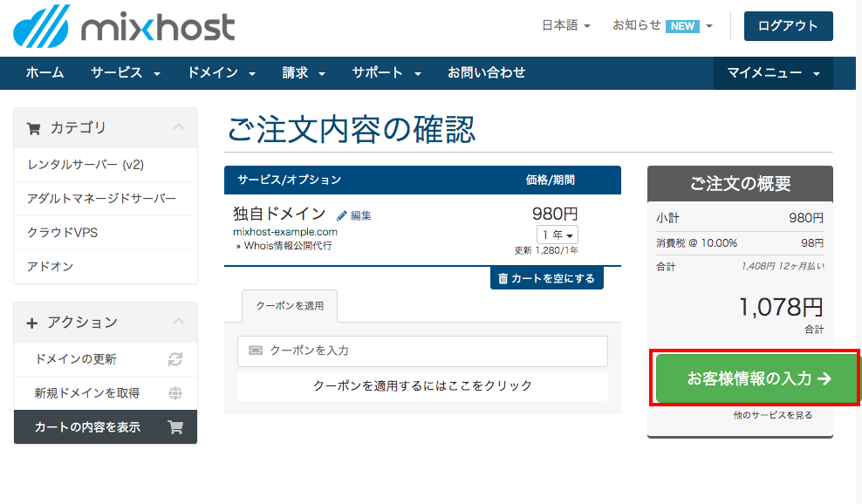The image size is (862, 504).
Task: Click the 消費税 @ 10.00% label
Action: coord(696,243)
